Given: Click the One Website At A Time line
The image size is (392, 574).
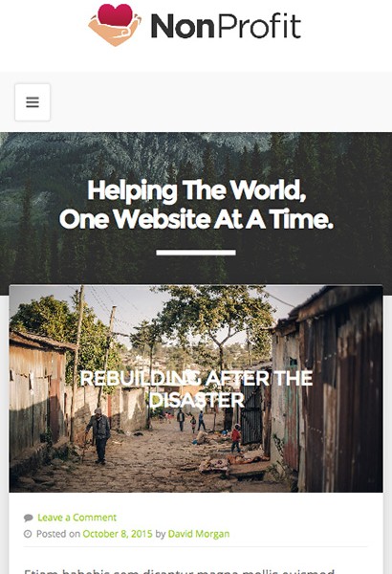Looking at the screenshot, I should 196,219.
